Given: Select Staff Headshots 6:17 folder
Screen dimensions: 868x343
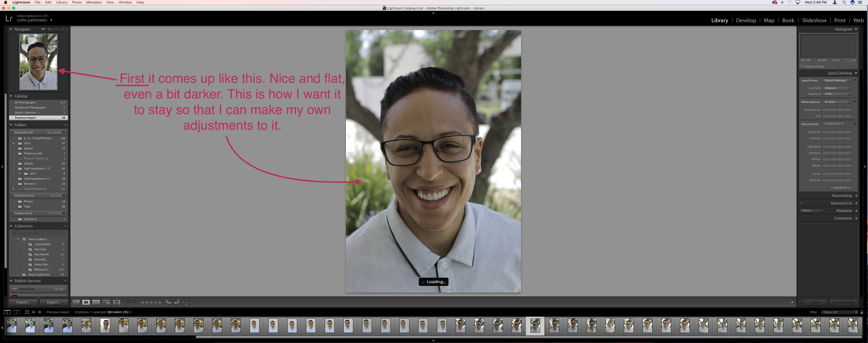Looking at the screenshot, I should click(37, 179).
